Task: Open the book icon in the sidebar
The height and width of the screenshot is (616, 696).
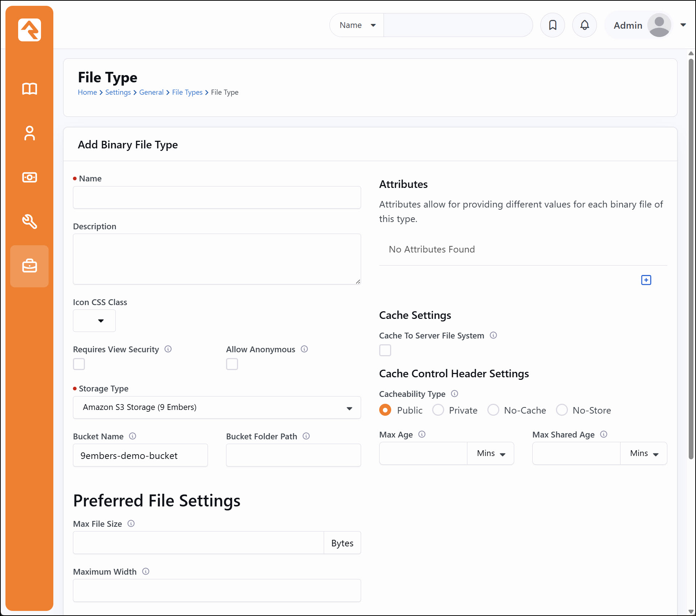Action: click(x=29, y=89)
